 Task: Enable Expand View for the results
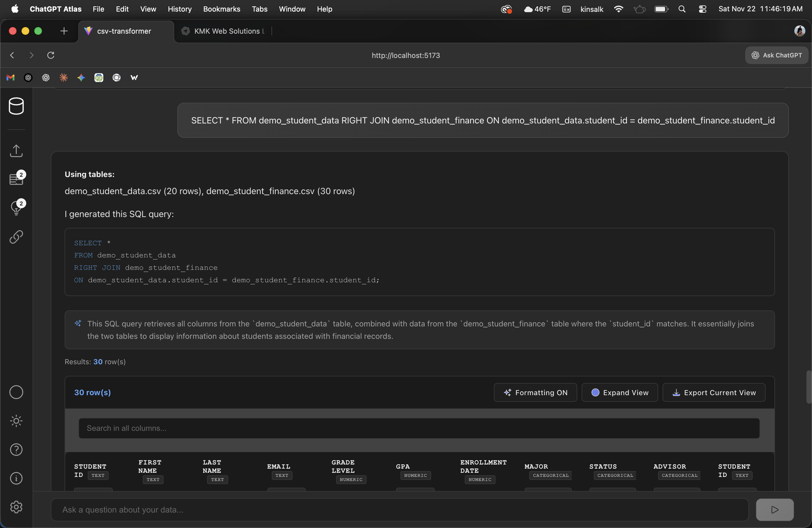(x=619, y=392)
